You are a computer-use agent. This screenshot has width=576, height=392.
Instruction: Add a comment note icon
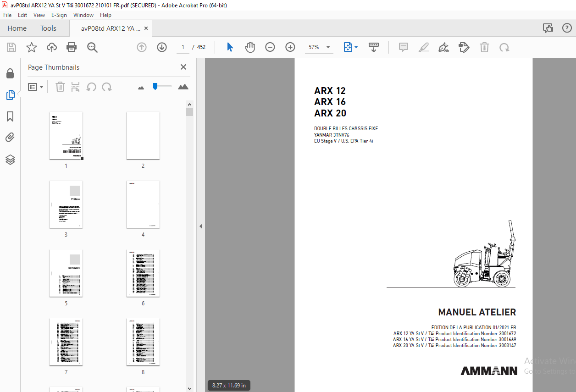[x=404, y=47]
